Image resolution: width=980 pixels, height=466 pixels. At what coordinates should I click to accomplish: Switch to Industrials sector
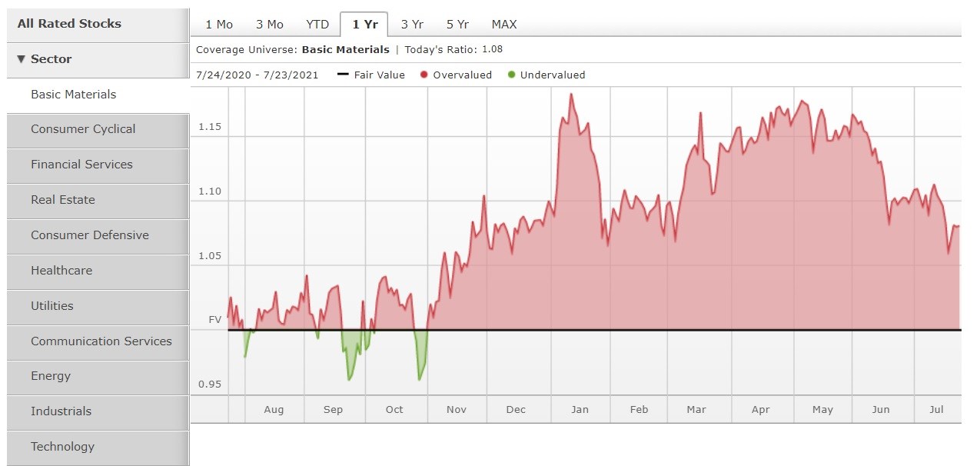click(x=61, y=411)
